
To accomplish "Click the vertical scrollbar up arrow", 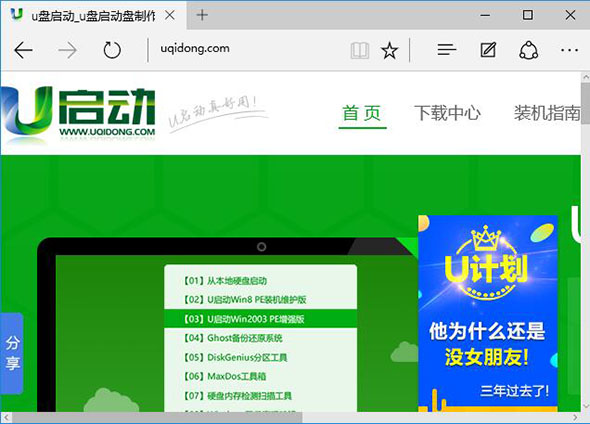I will [585, 77].
